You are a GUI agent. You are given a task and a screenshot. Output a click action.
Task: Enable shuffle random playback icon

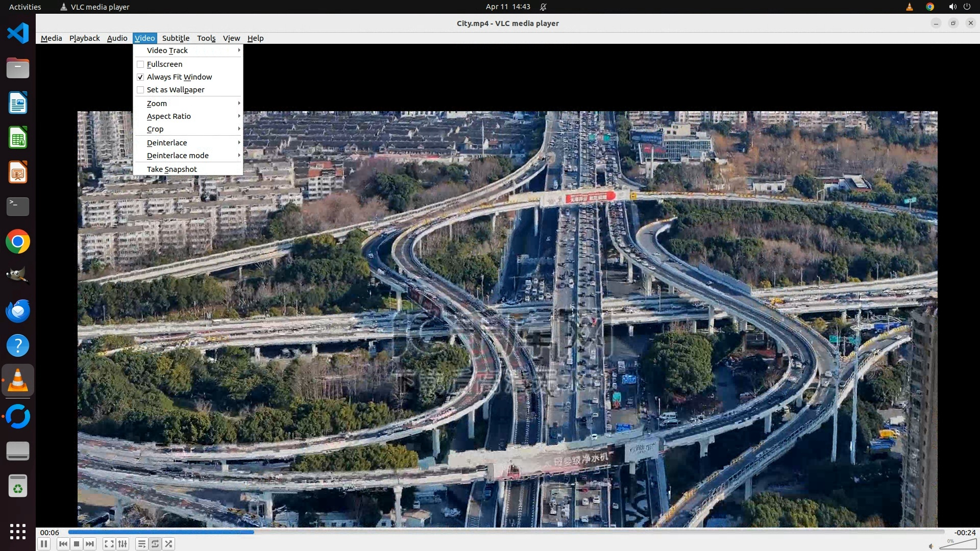point(169,544)
